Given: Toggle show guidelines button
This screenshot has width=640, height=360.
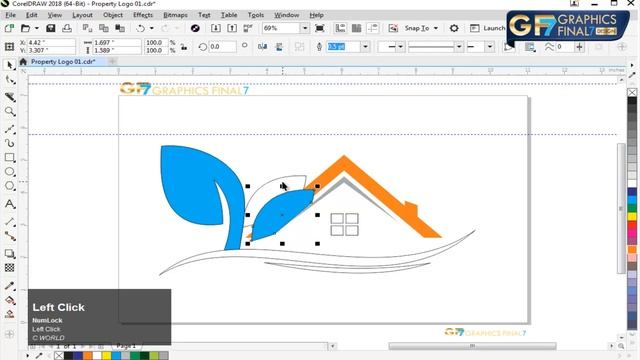Looking at the screenshot, I should [x=373, y=28].
